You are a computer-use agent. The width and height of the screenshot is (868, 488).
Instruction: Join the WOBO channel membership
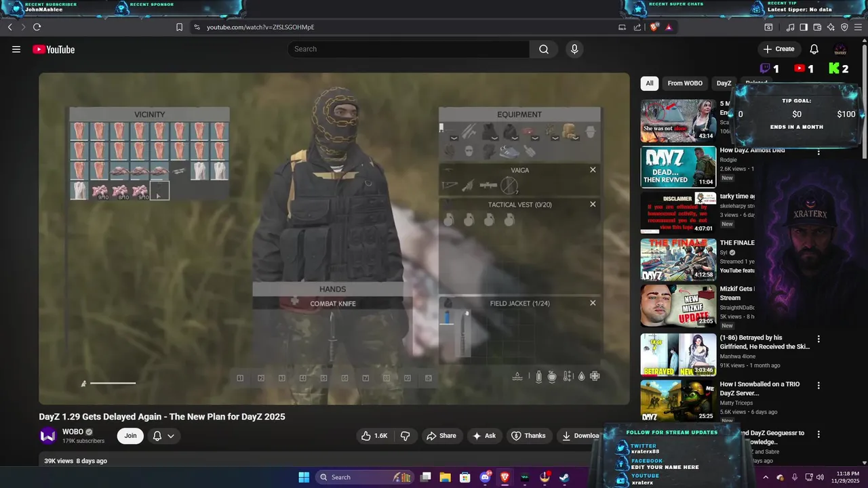pos(130,436)
